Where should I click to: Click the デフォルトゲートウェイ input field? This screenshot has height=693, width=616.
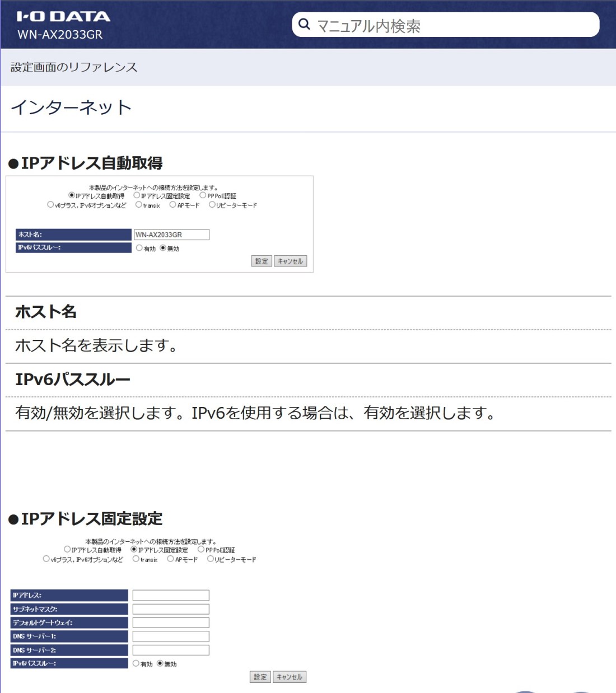click(x=170, y=622)
